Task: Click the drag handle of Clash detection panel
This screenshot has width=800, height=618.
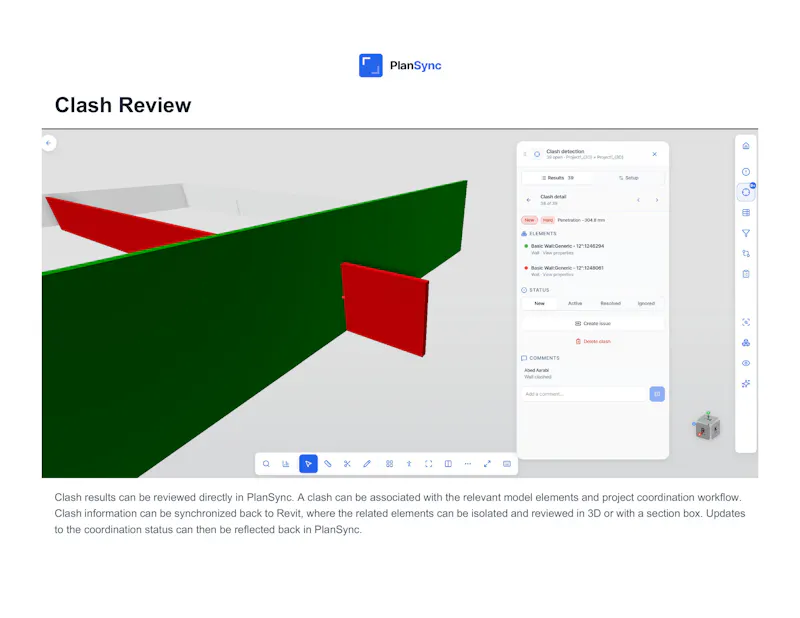Action: pos(525,154)
